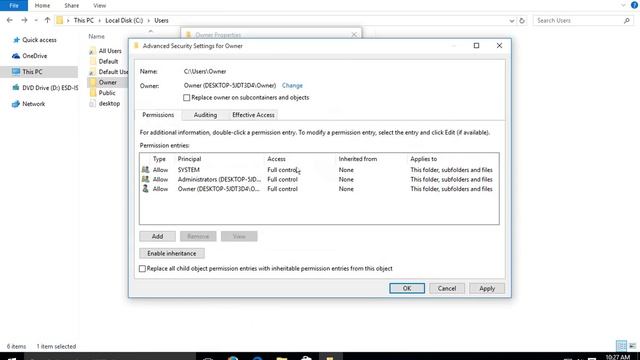Click the Add permission button
Image resolution: width=640 pixels, height=360 pixels.
[x=158, y=236]
